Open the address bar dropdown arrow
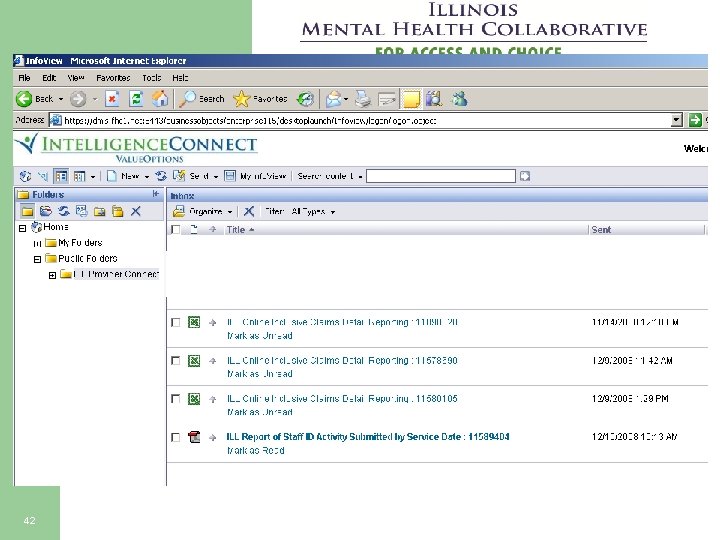Screen dimensions: 720x540 676,120
